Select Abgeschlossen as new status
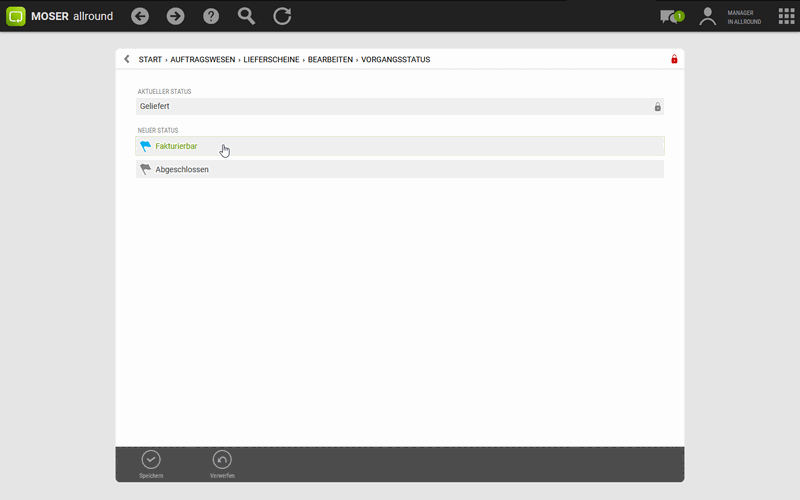The height and width of the screenshot is (500, 800). pos(400,169)
